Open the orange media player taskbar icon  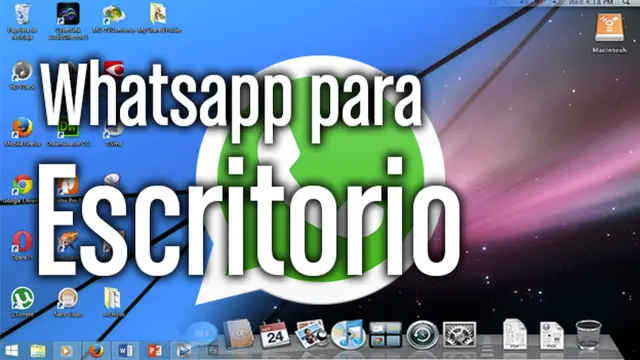point(66,351)
